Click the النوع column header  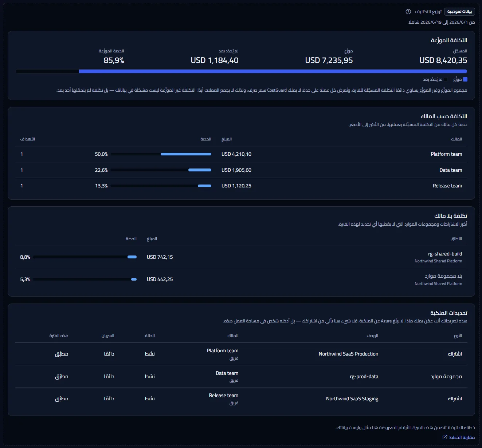[x=458, y=336]
